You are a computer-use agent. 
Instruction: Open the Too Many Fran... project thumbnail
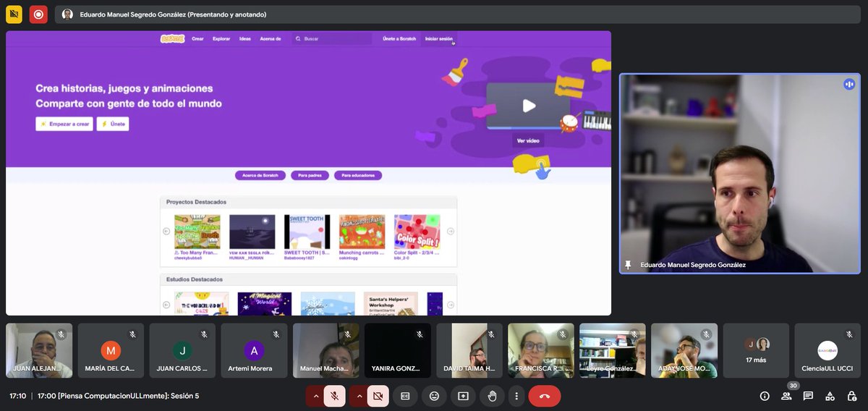197,232
